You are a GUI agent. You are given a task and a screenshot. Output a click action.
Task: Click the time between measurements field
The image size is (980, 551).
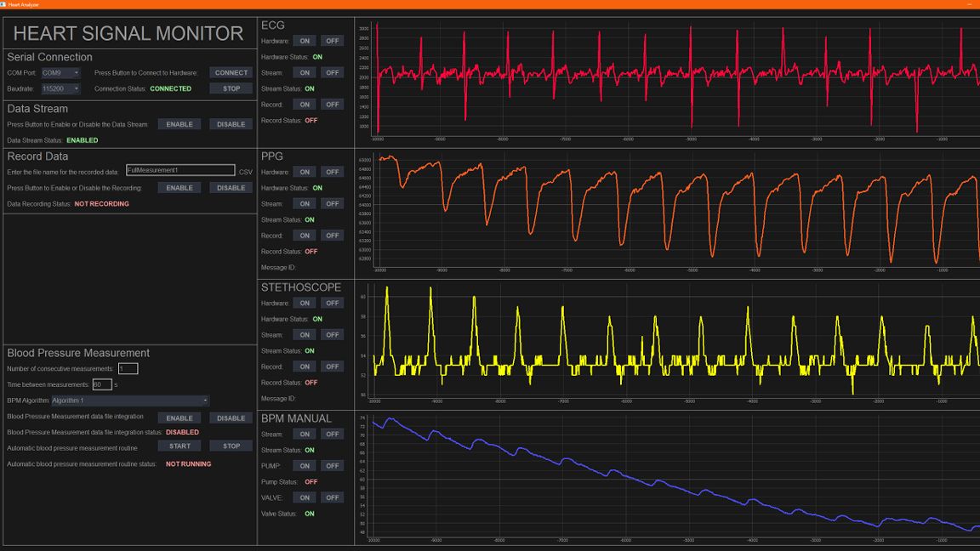pos(101,384)
